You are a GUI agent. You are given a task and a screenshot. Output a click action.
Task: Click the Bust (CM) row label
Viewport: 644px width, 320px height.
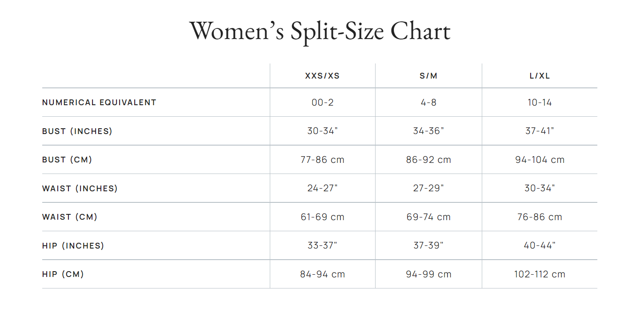click(x=67, y=160)
